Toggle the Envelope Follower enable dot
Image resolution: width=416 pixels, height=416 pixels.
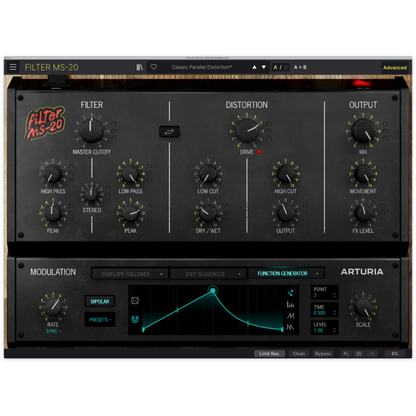pos(161,274)
